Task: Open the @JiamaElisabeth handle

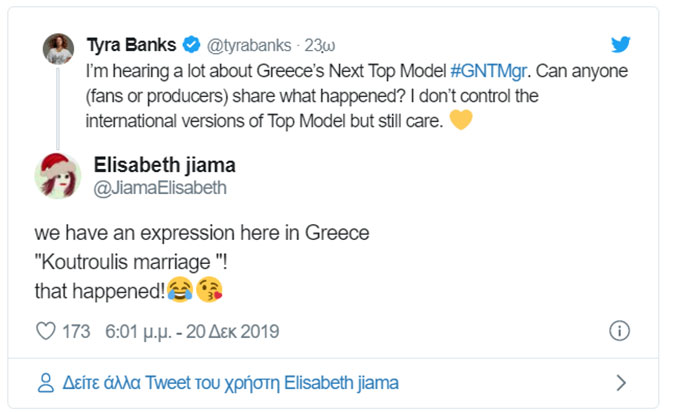Action: point(160,187)
